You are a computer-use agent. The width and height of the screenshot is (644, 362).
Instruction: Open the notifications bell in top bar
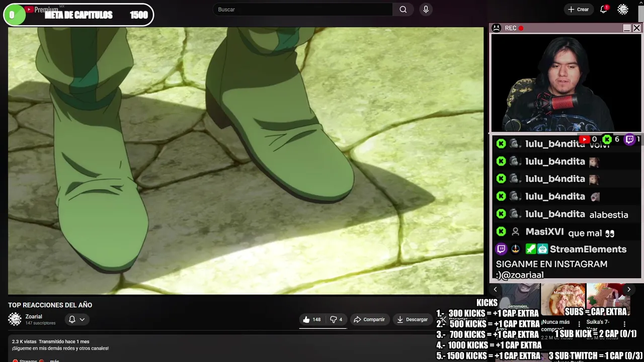click(x=603, y=10)
